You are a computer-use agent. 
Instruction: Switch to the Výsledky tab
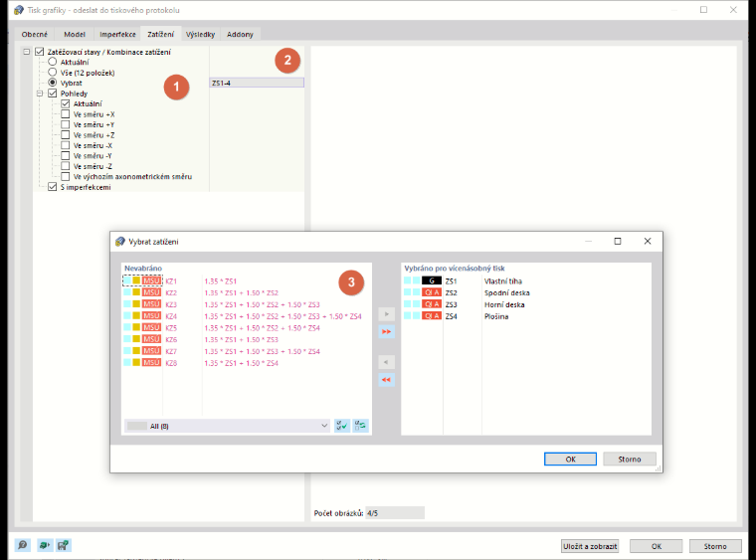click(200, 34)
